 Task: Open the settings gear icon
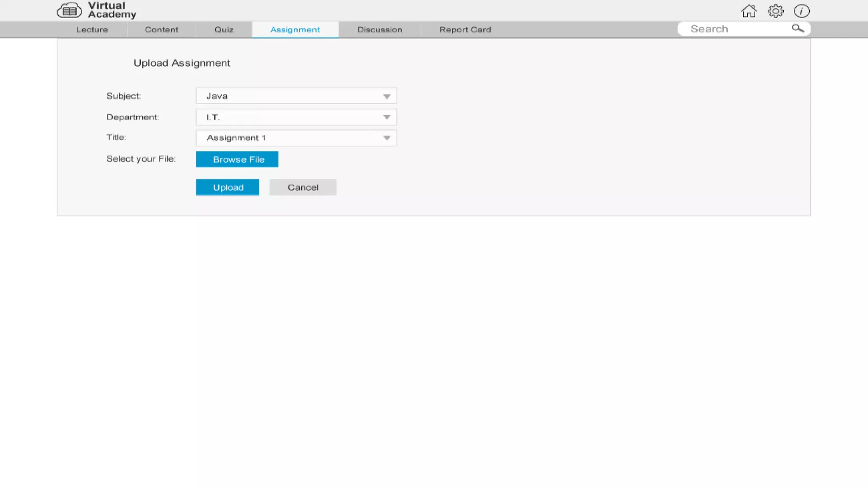pos(776,11)
